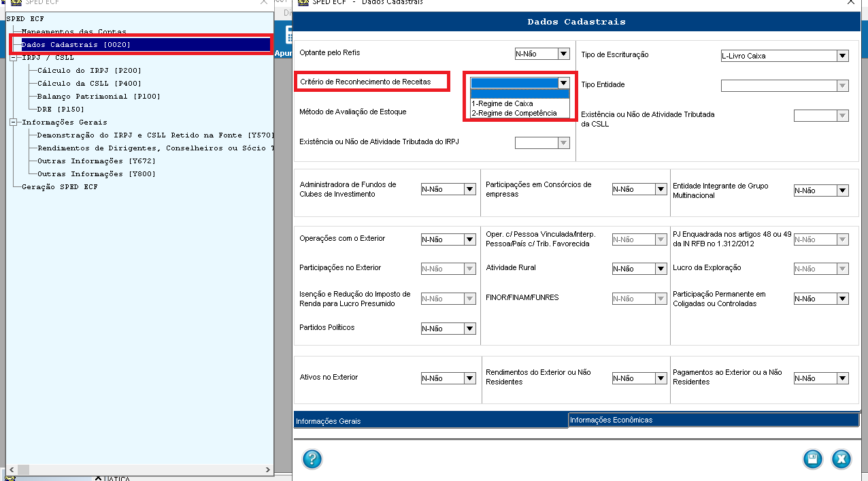Open Demonstração do IRPJ e CSLL Retido [Y570]
The width and height of the screenshot is (868, 481).
pos(155,135)
